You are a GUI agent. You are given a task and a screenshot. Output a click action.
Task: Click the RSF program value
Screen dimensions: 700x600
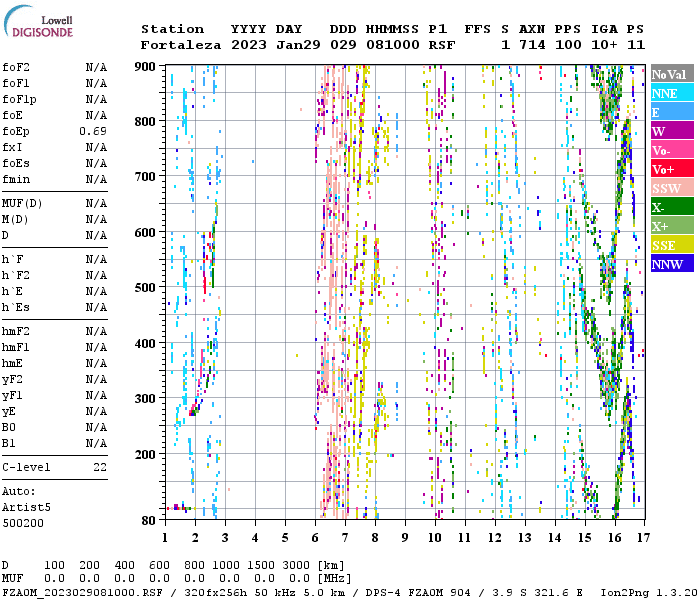tap(442, 45)
